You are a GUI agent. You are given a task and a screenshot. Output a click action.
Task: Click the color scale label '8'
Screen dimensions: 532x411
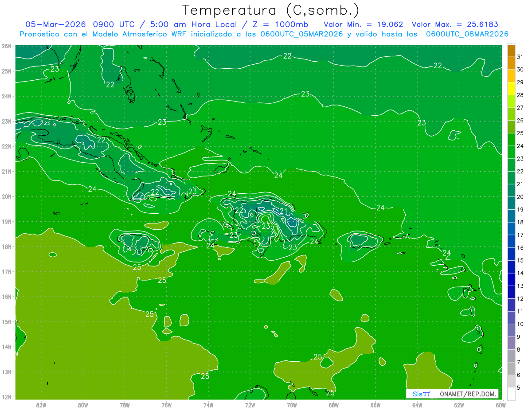519,350
